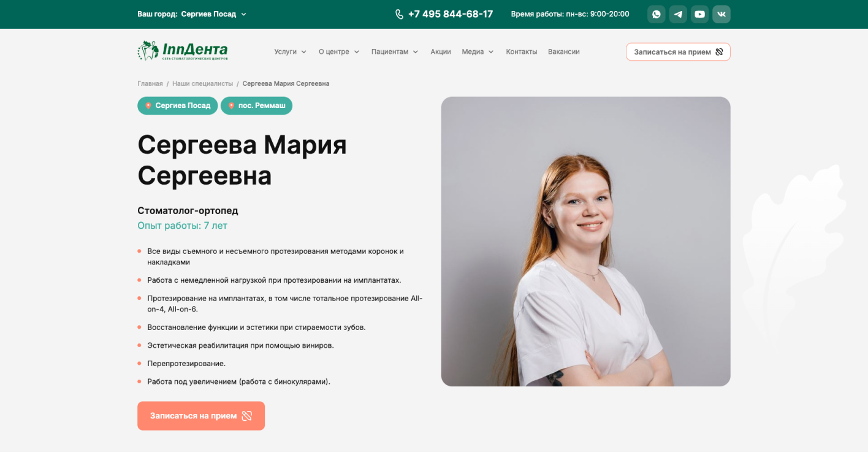Open the WhatsApp icon in header
The image size is (868, 471).
657,14
